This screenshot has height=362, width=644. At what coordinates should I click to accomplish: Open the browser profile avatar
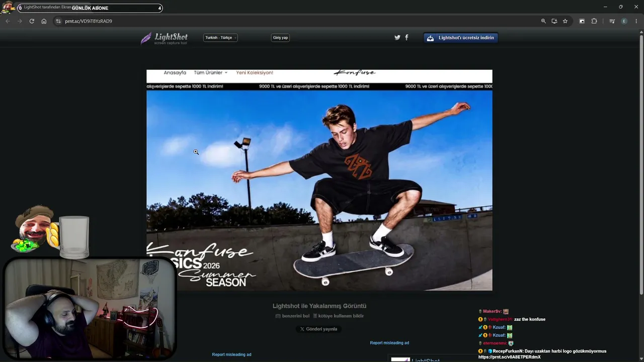(624, 21)
